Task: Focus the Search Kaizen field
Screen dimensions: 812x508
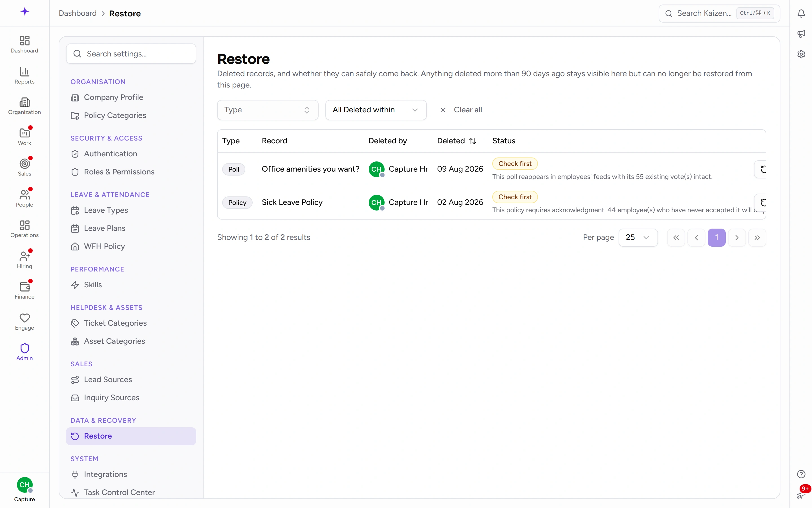Action: pos(719,14)
